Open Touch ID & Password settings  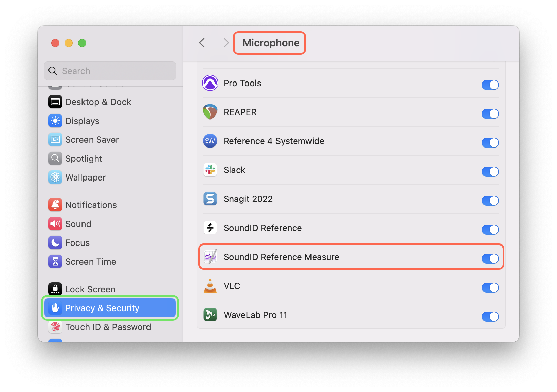(110, 327)
